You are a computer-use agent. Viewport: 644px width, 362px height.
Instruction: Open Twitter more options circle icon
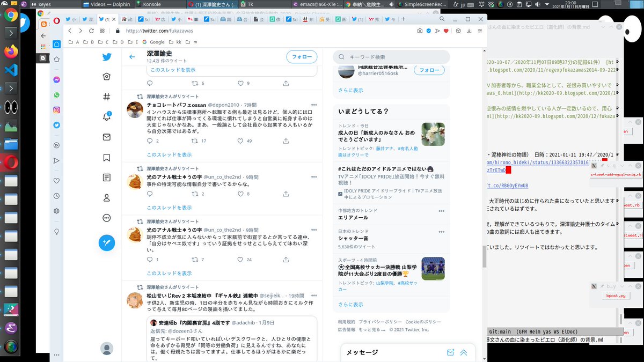click(107, 218)
